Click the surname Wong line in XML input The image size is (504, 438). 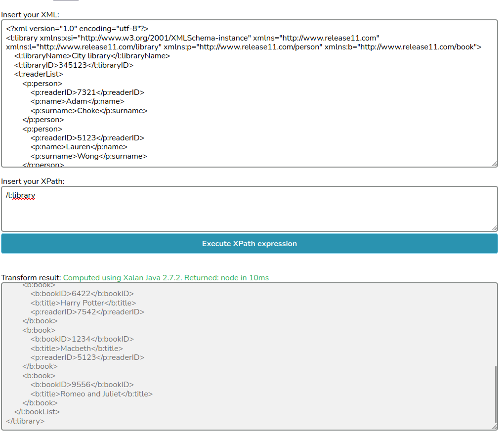point(88,156)
